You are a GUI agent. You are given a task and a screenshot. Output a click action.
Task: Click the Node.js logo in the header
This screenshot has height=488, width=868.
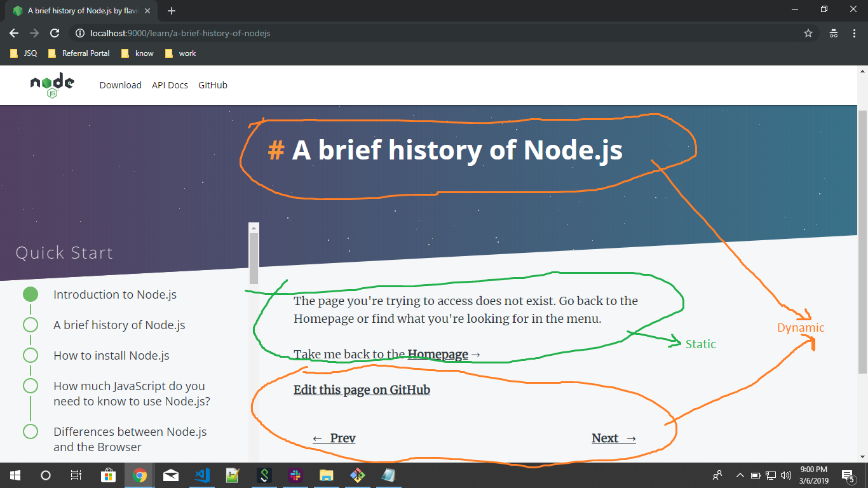(x=52, y=85)
